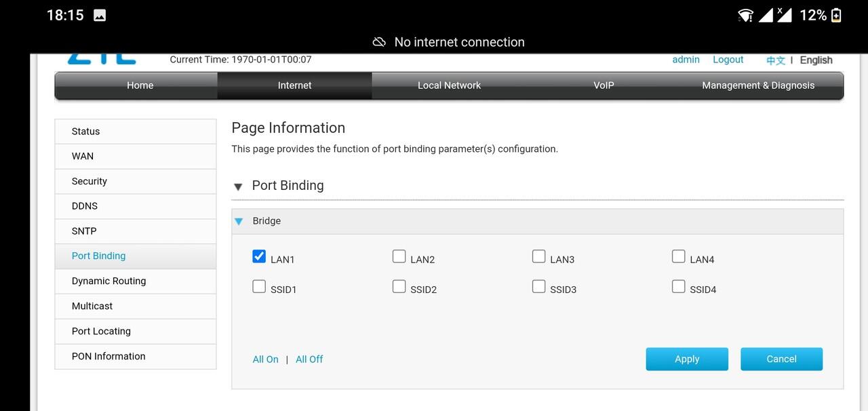Uncheck the LAN1 checkbox
Viewport: 868px width, 411px height.
[x=259, y=256]
